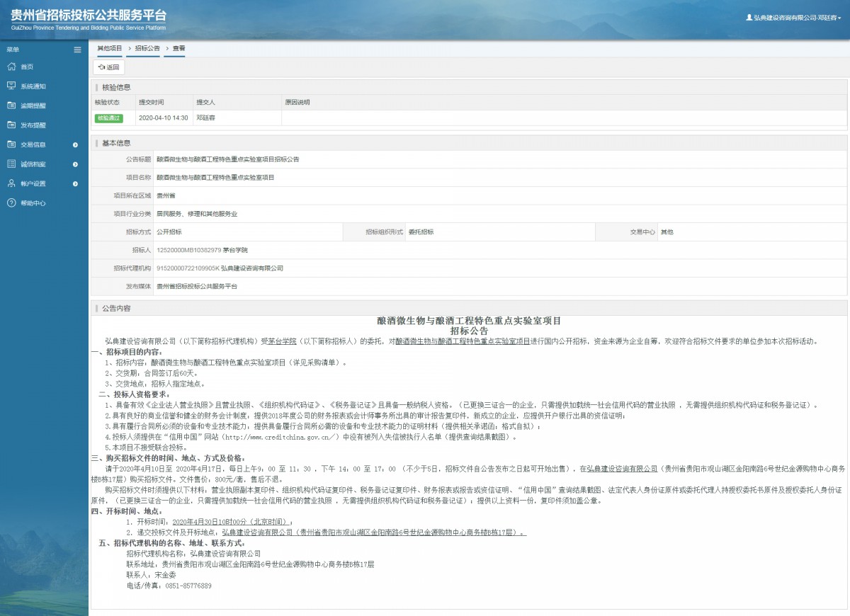Open the user account dropdown 弘典建设咨询有限公司
The image size is (850, 616).
tap(793, 17)
